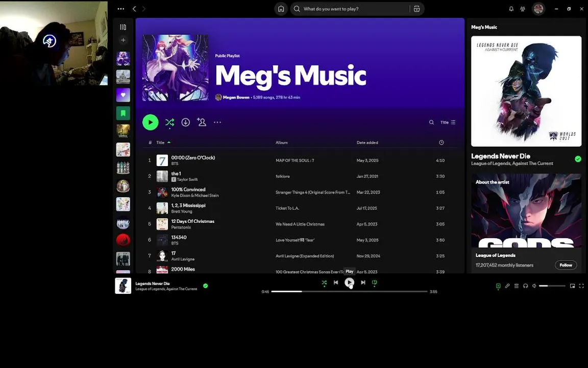Open album MAP OF THE SOUL : 7
This screenshot has width=588, height=368.
coord(295,160)
